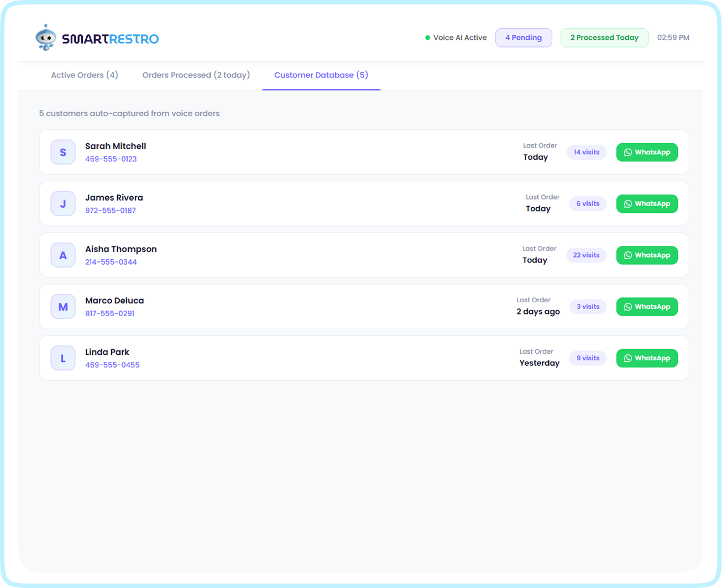The image size is (722, 588).
Task: Click the SMARTRESTRO brand name text
Action: (111, 39)
